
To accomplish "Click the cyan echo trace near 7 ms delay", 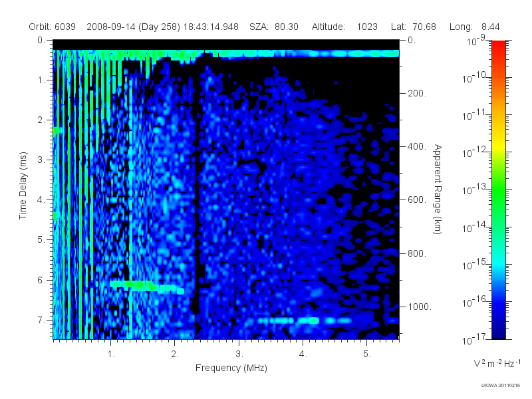I will click(x=304, y=321).
